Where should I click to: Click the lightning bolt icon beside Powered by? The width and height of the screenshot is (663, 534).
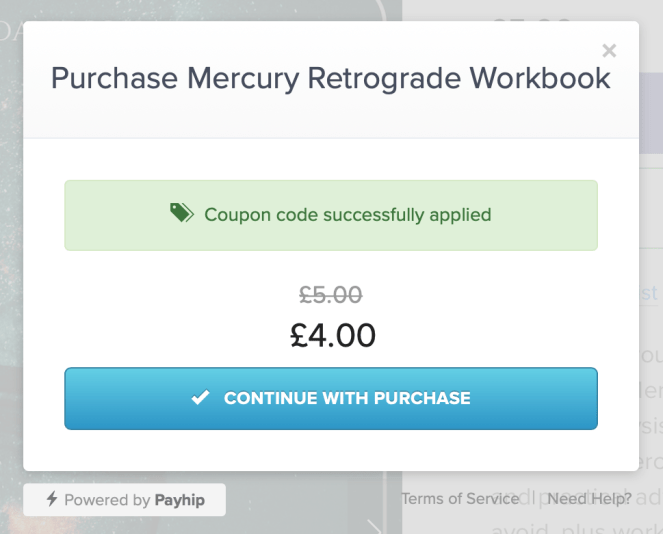click(52, 500)
